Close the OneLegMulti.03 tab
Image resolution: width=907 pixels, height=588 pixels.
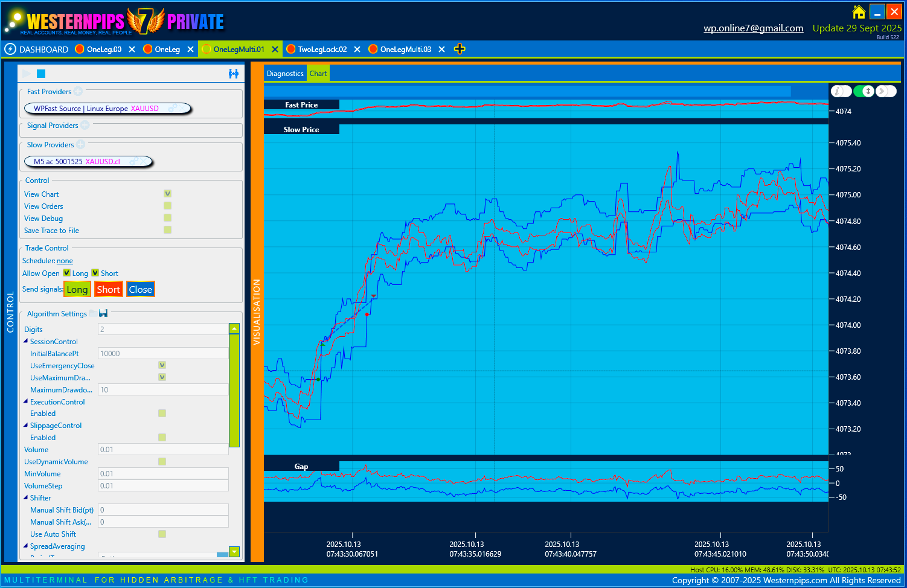point(441,50)
